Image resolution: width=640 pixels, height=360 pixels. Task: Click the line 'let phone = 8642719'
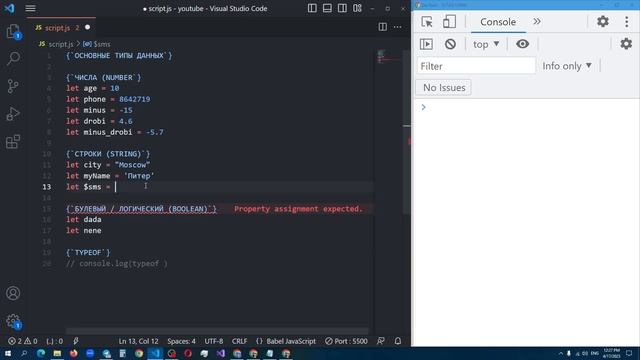click(108, 99)
